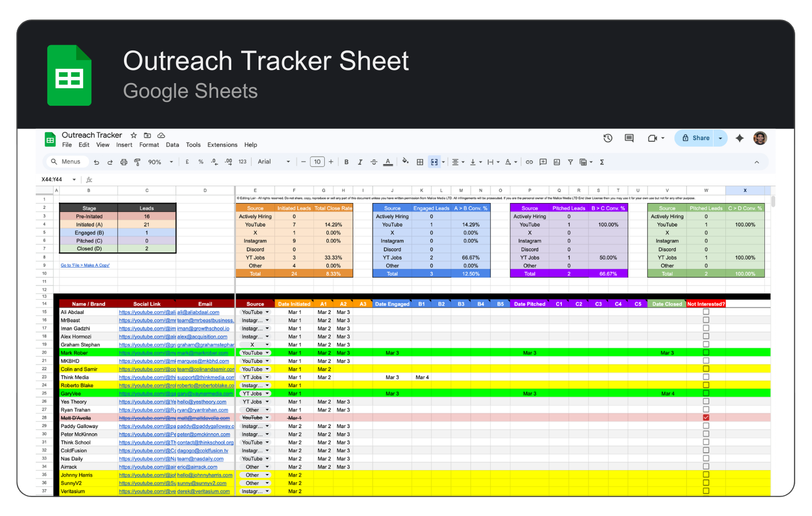Open borders options icon
The height and width of the screenshot is (516, 812).
point(420,162)
